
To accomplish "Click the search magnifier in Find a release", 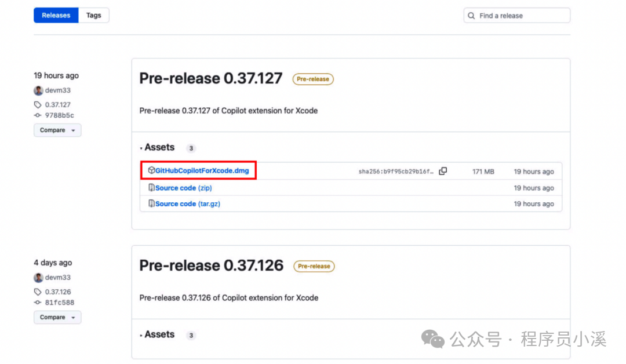I will coord(471,15).
